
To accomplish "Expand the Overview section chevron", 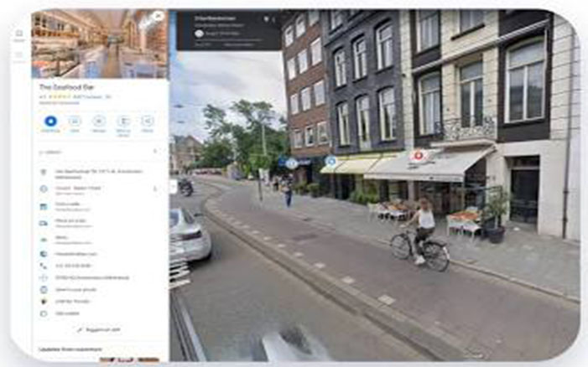I will point(154,152).
